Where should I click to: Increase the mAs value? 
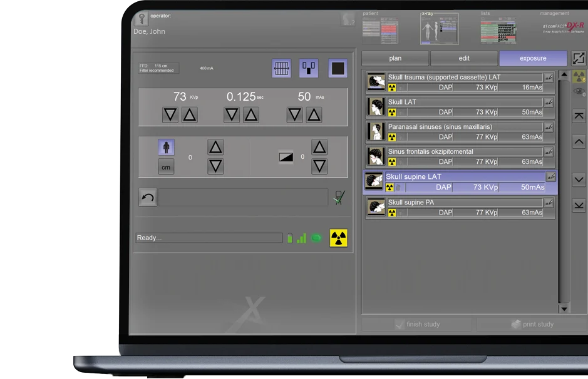coord(314,115)
